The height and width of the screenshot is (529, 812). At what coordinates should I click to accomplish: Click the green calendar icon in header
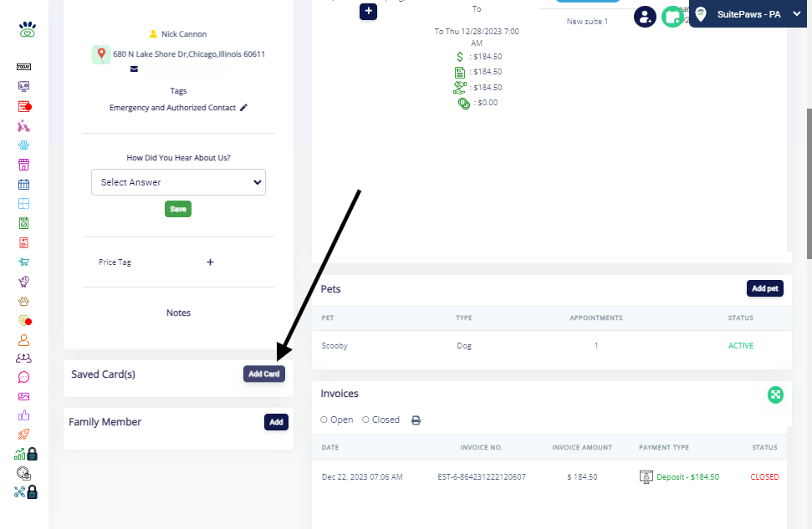click(672, 17)
